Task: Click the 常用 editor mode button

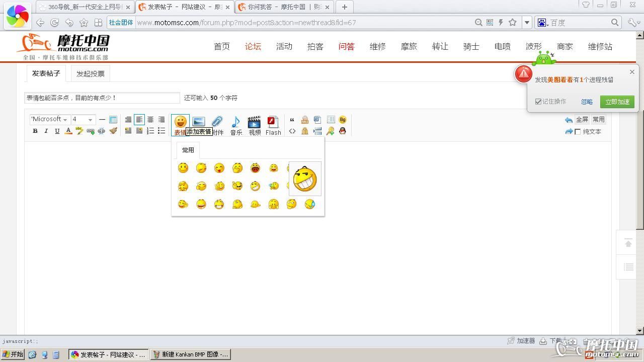Action: click(x=598, y=120)
